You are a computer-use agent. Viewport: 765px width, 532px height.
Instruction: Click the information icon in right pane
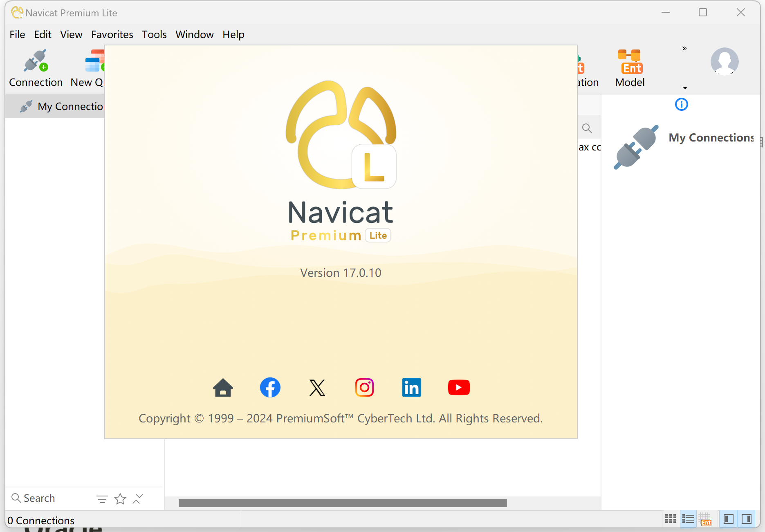pyautogui.click(x=681, y=104)
